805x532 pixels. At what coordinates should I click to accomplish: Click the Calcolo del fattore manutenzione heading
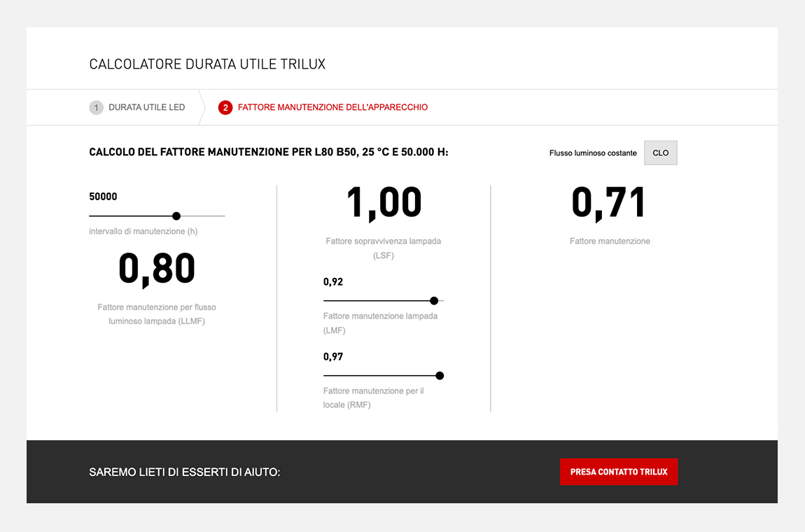[269, 152]
